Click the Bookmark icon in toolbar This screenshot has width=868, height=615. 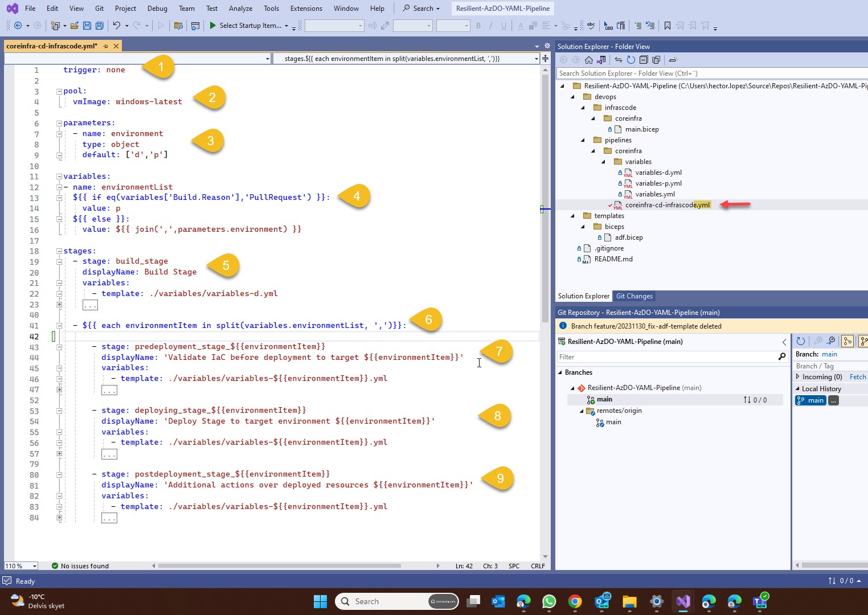668,26
